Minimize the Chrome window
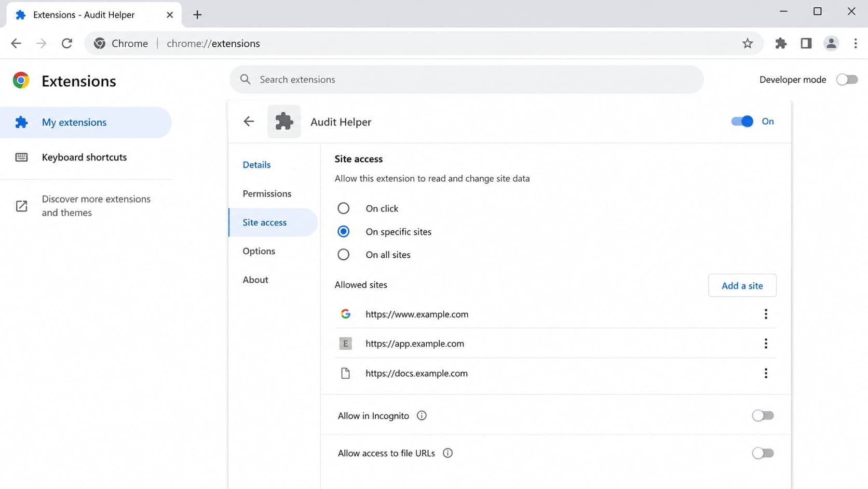The image size is (868, 489). click(783, 11)
